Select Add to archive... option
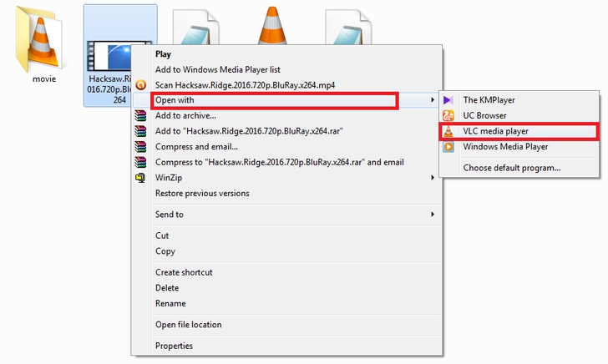Viewport: 608px width, 364px height. pos(185,115)
